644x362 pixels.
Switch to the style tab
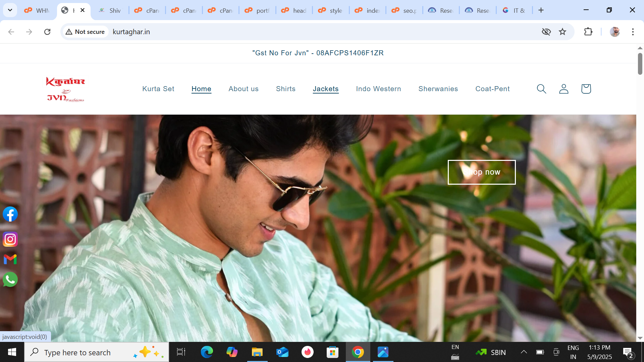tap(331, 10)
